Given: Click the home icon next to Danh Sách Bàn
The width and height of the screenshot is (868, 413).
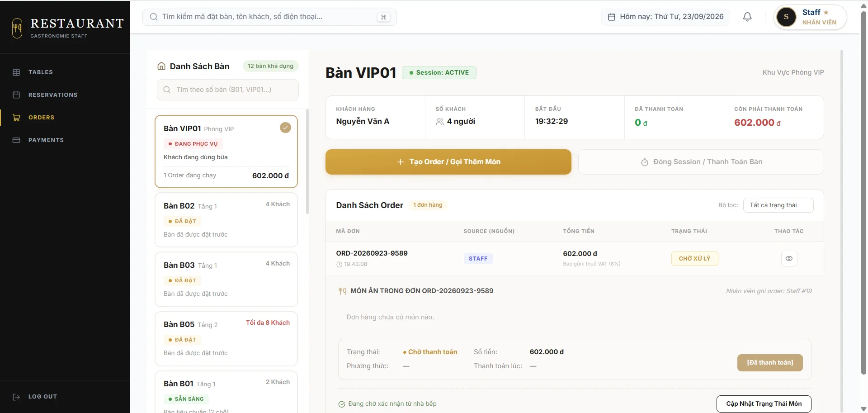Looking at the screenshot, I should click(161, 66).
